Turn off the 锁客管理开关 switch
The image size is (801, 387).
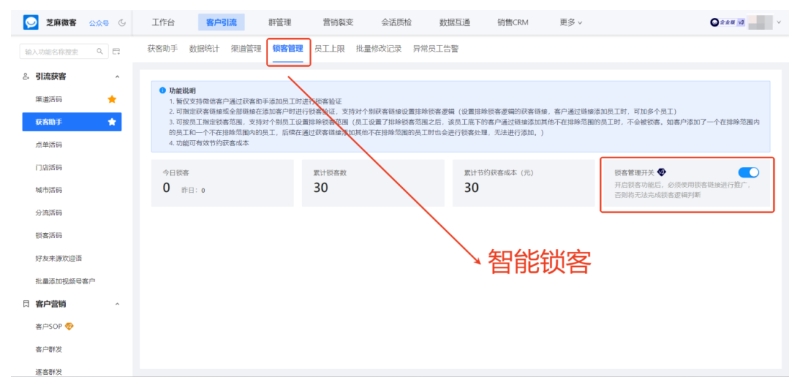748,173
